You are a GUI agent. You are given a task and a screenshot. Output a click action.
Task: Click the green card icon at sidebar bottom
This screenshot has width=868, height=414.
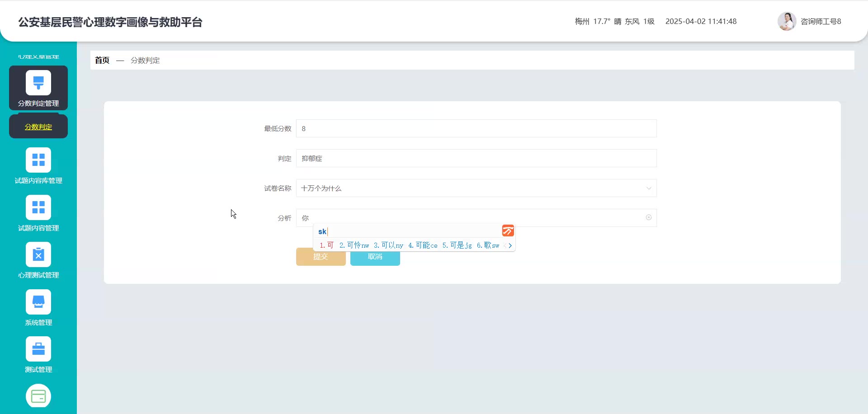[x=38, y=396]
